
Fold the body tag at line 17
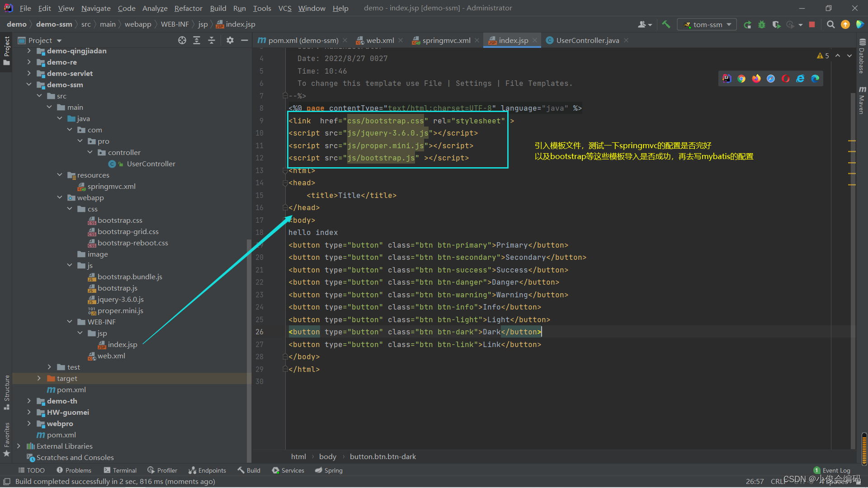pos(285,220)
